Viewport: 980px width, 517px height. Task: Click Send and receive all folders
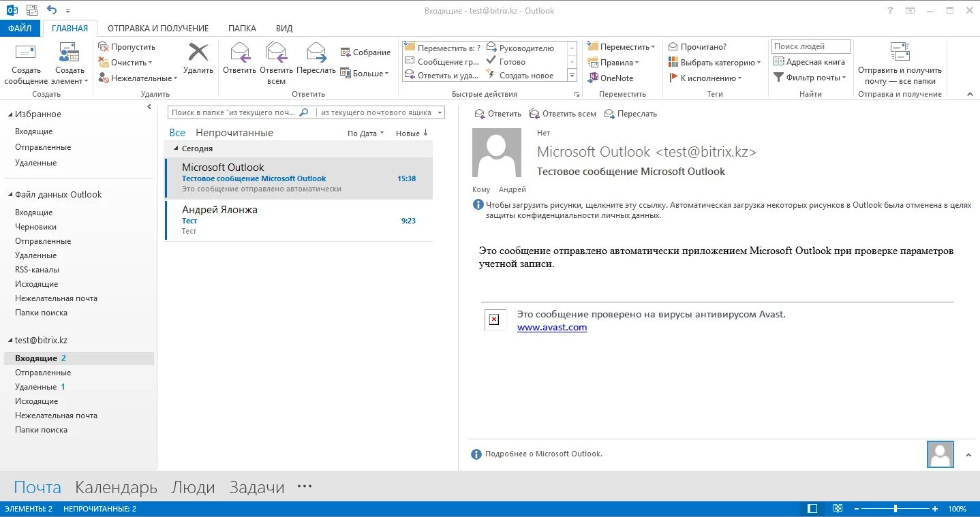[900, 64]
